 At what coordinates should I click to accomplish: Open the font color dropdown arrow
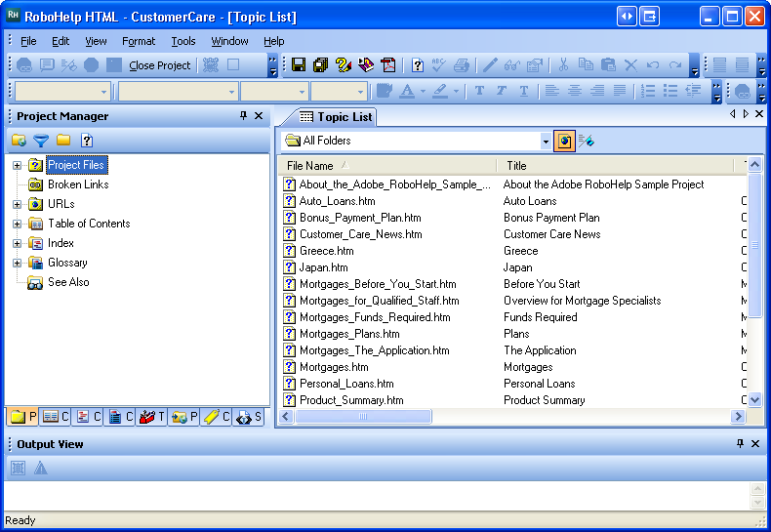click(423, 92)
